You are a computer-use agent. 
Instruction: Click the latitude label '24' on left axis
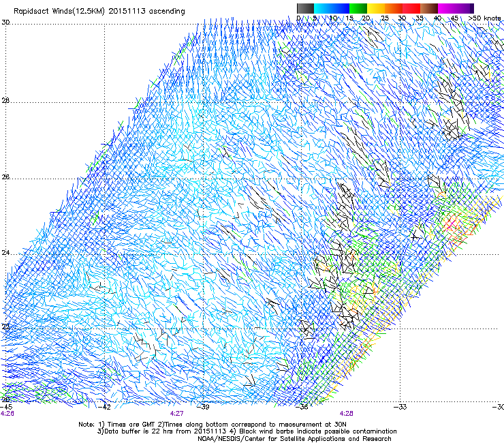(x=5, y=253)
